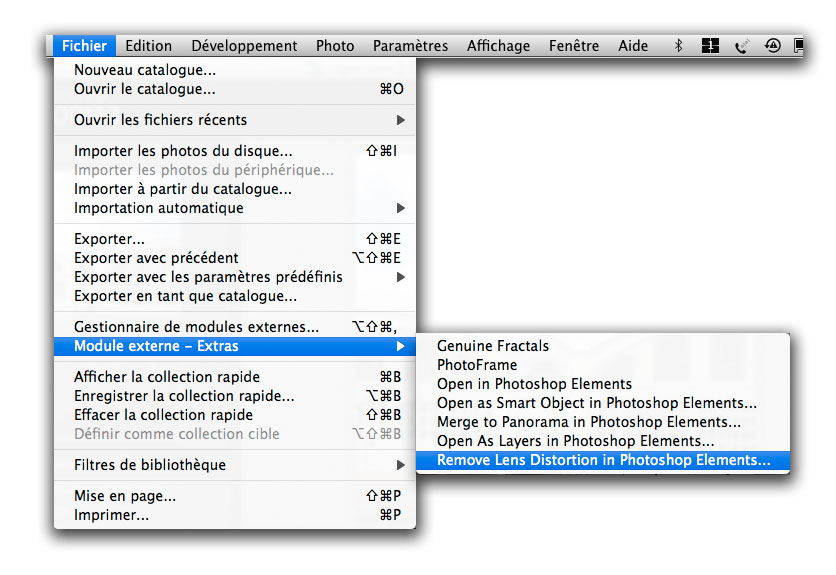Expand Importation automatique submenu

coord(235,208)
